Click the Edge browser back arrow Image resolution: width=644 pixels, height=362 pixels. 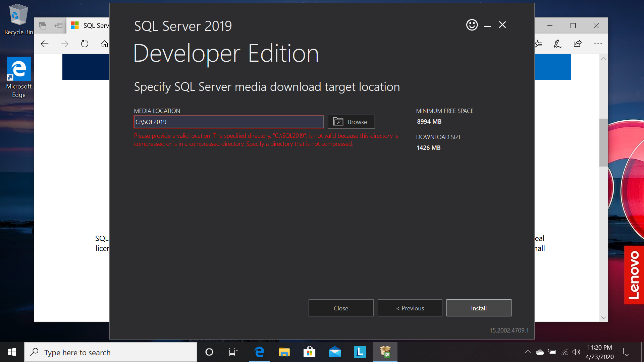(45, 44)
